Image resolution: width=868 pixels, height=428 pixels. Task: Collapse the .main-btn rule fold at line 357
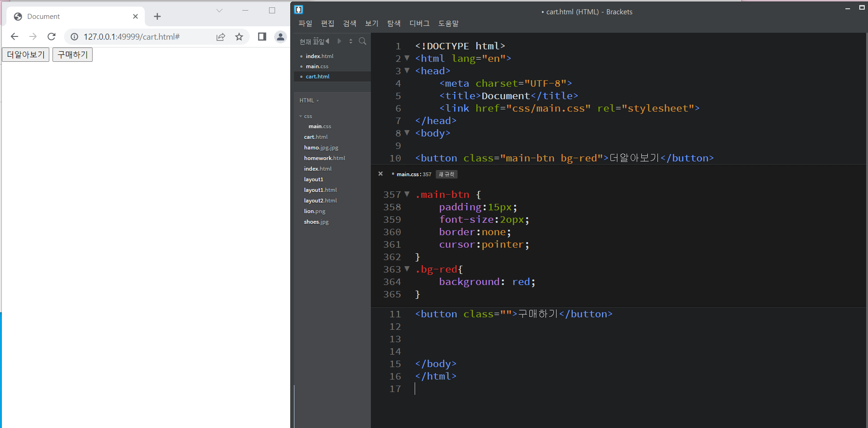(x=407, y=194)
